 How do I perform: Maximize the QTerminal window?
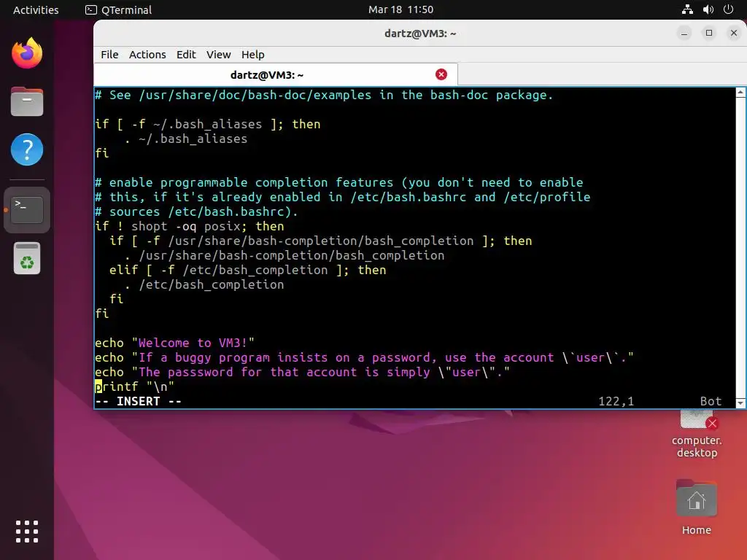[709, 33]
